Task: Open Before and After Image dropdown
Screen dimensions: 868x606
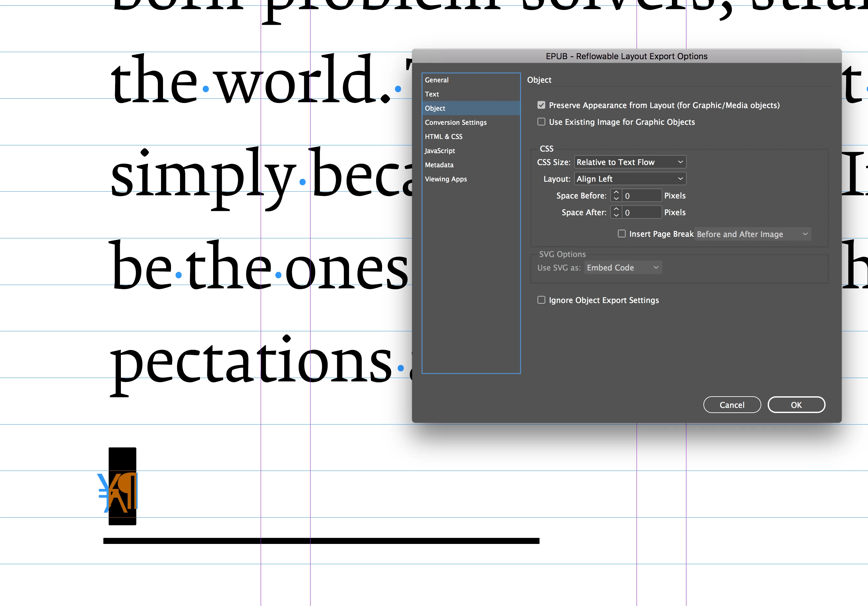Action: pyautogui.click(x=752, y=234)
